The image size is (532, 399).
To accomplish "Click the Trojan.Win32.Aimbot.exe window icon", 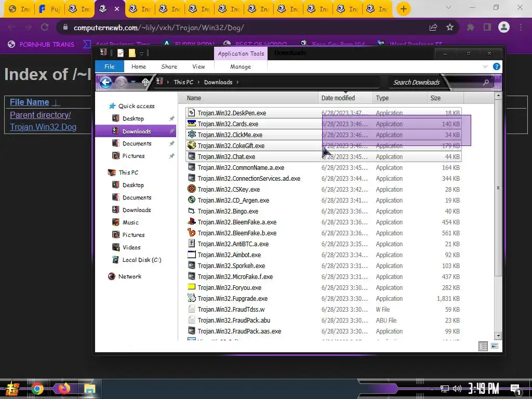I will pyautogui.click(x=191, y=255).
